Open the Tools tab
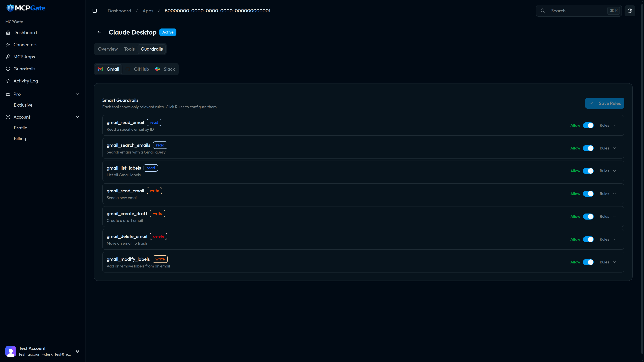Screen dimensions: 644x362 click(x=129, y=49)
